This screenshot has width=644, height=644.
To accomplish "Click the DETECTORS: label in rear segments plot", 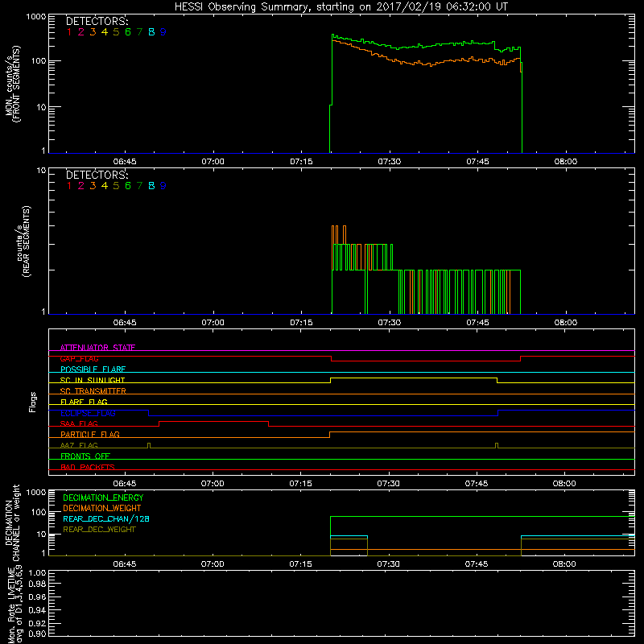I will [x=97, y=175].
